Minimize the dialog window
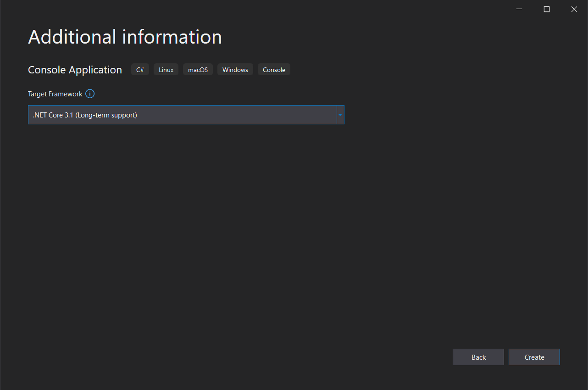 519,9
